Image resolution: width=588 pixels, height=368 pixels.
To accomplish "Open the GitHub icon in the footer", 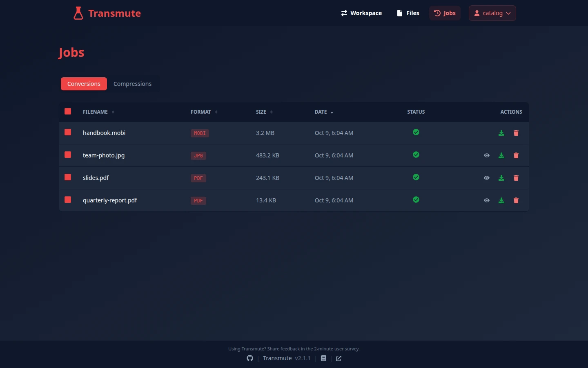I will pos(250,358).
